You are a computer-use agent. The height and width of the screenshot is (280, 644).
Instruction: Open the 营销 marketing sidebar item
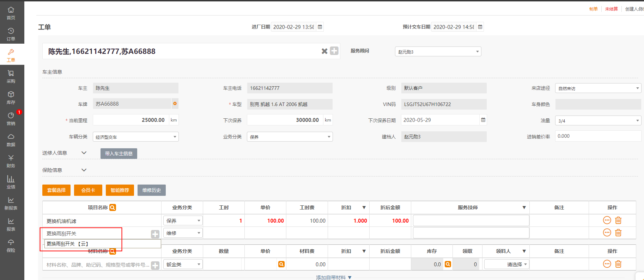pos(11,119)
